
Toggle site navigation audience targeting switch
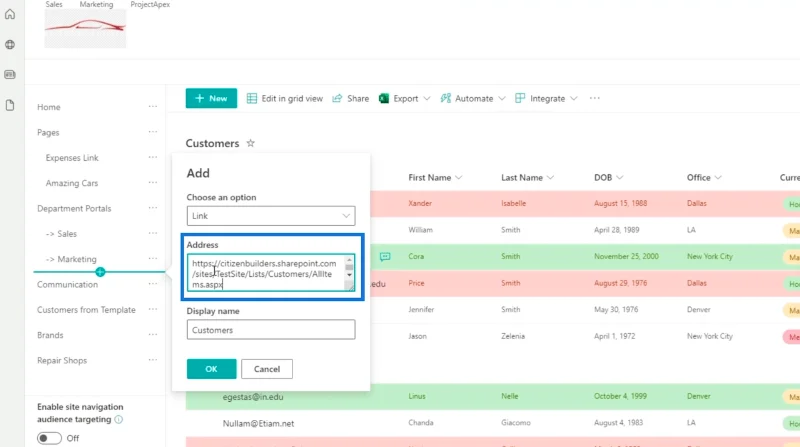click(x=49, y=438)
